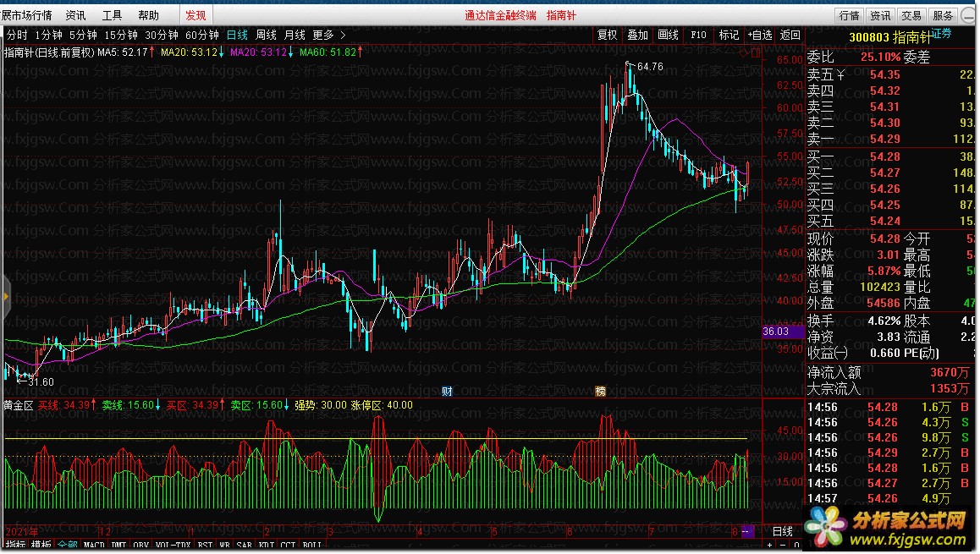Screen dimensions: 980x554
Task: Click the 复权 toolbar button
Action: (607, 35)
